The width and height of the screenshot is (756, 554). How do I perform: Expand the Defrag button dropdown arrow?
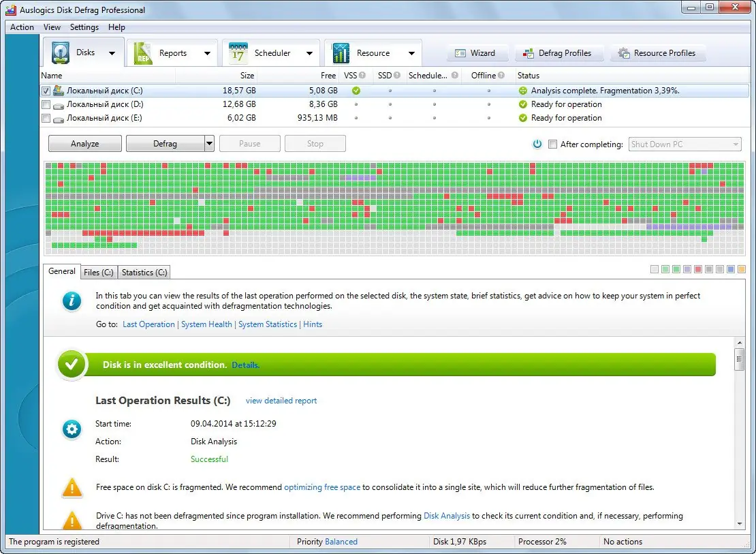point(209,143)
